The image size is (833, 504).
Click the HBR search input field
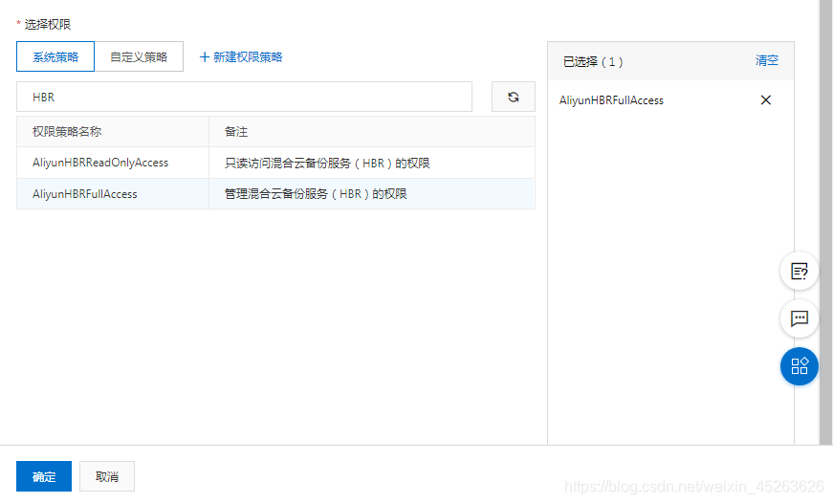(x=245, y=97)
